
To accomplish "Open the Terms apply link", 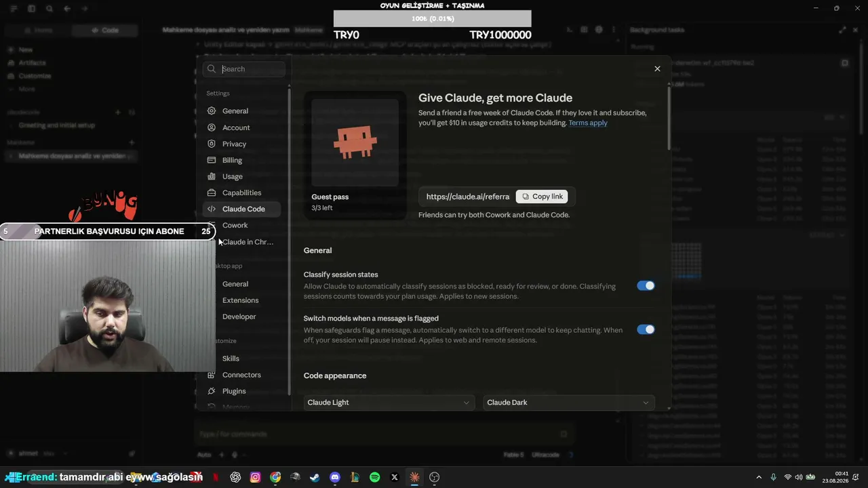I will pos(588,123).
